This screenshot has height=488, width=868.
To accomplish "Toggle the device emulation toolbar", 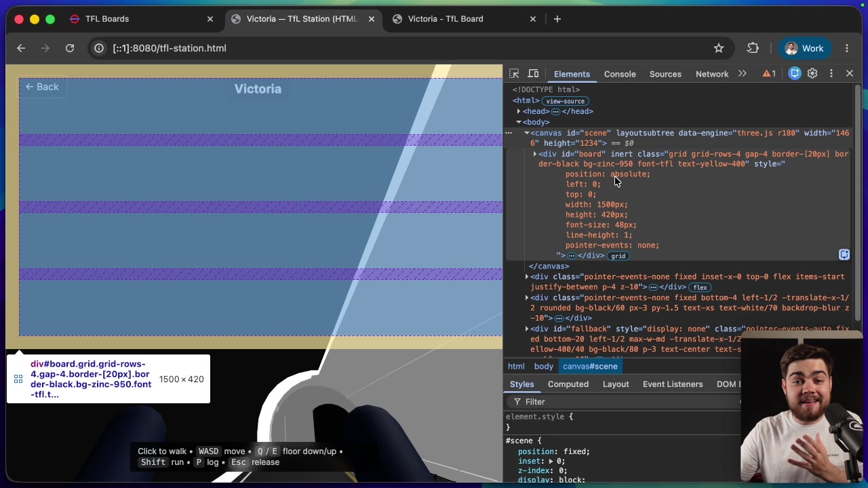I will click(534, 73).
